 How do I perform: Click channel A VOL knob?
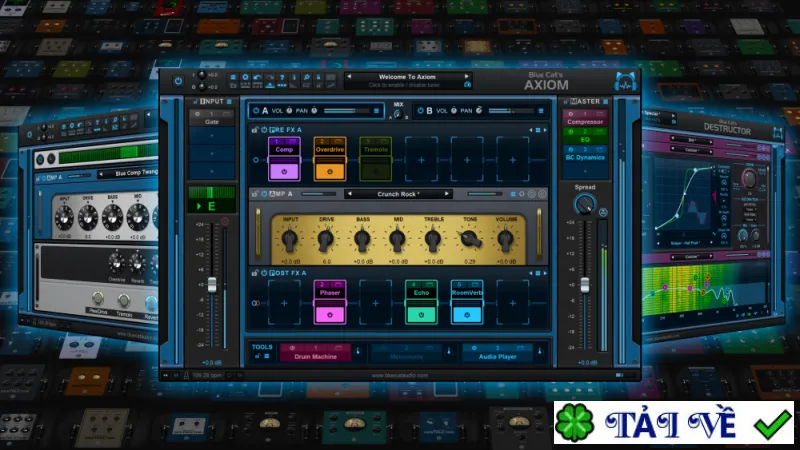click(289, 110)
